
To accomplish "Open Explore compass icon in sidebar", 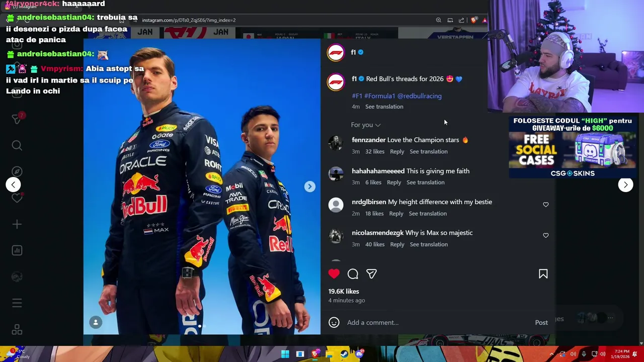I will coord(17,171).
